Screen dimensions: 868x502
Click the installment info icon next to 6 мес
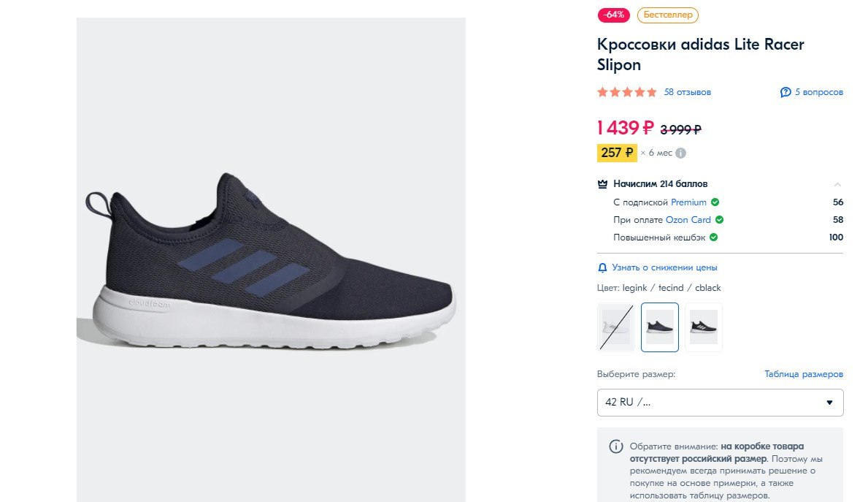[x=680, y=153]
